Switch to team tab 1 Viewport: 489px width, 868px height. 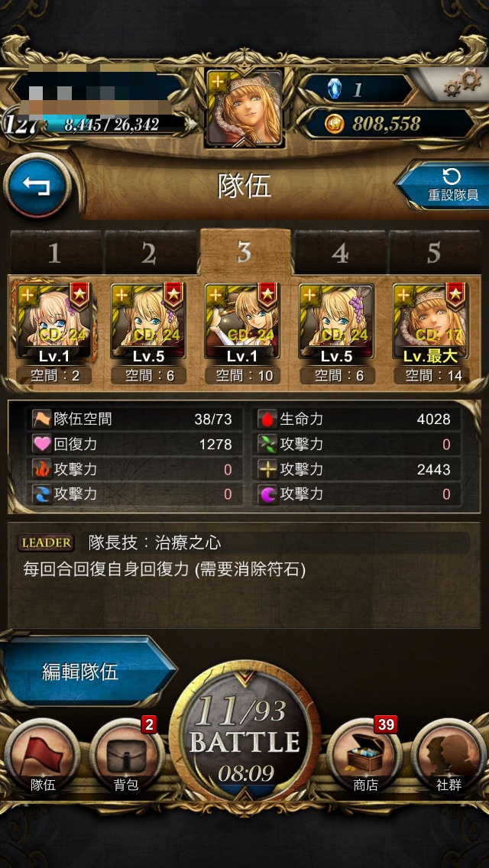click(x=55, y=253)
